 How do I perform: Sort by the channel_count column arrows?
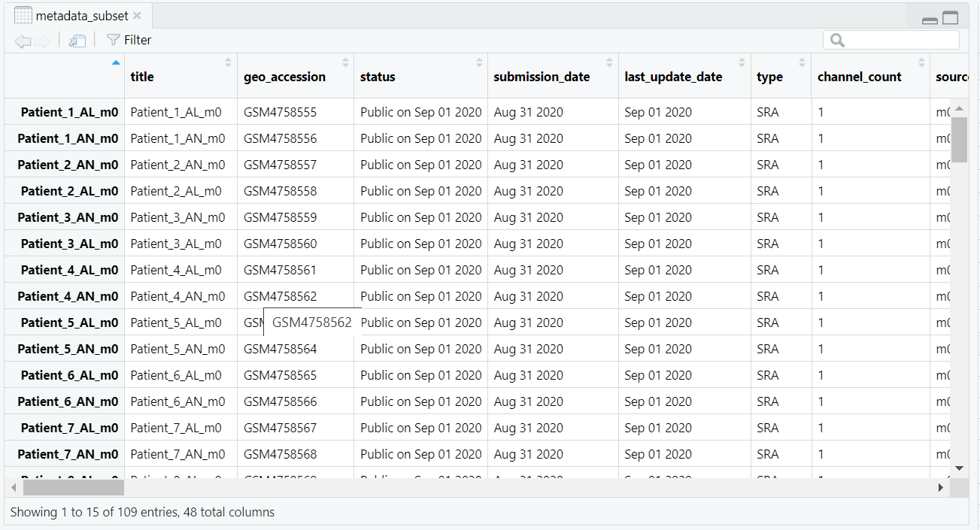click(921, 63)
